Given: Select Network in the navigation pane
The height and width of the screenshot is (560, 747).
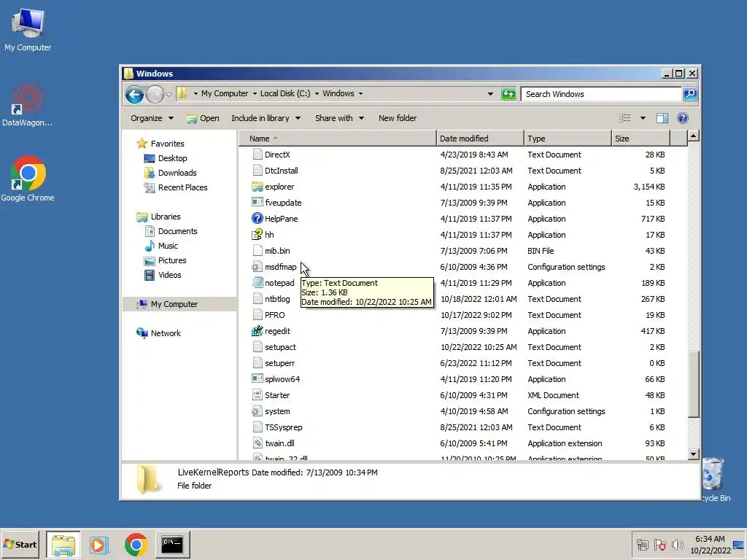Looking at the screenshot, I should click(x=166, y=333).
